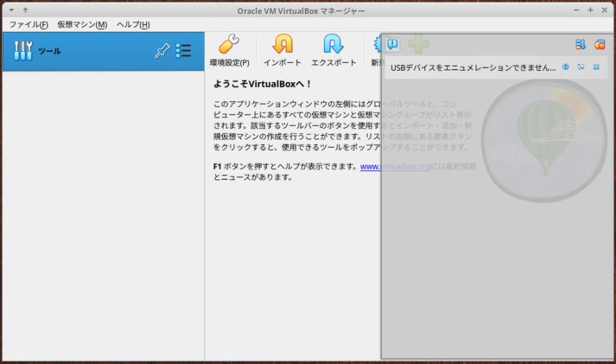Open the ファイル(F) menu

29,24
